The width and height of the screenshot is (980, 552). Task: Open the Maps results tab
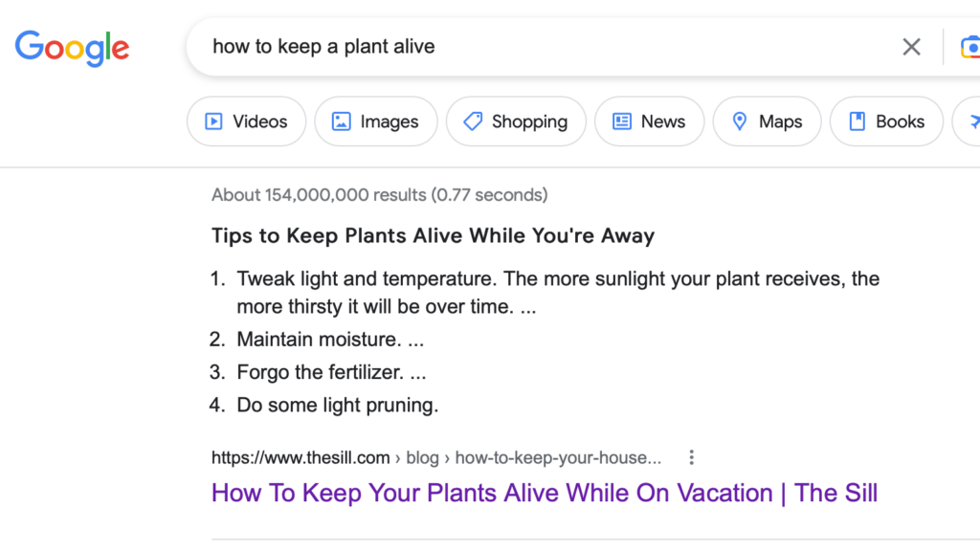767,121
